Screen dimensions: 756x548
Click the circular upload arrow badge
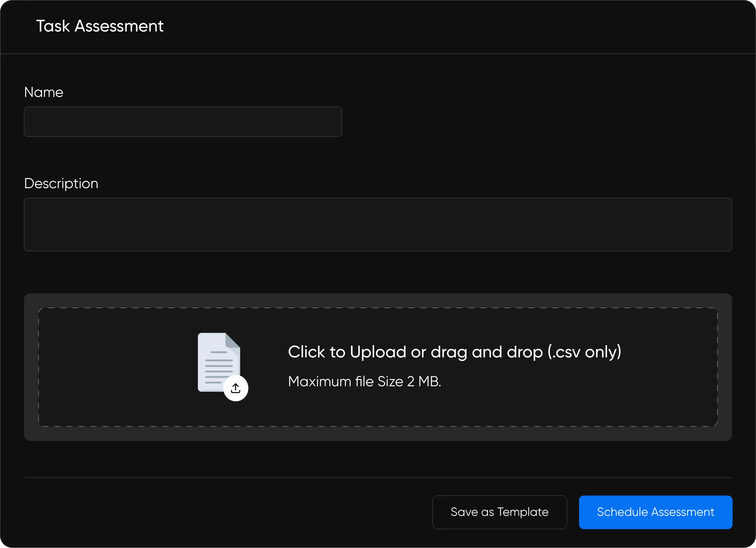pos(236,388)
